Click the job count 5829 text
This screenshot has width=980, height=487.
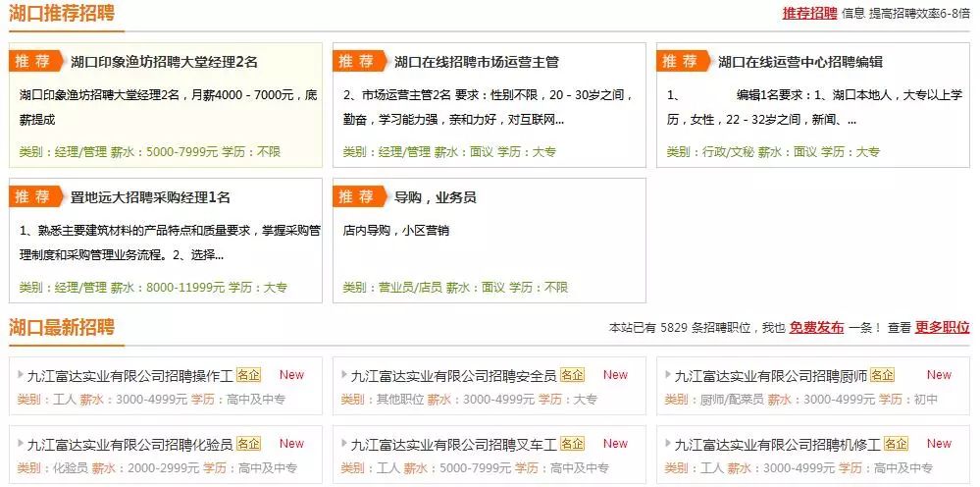[674, 328]
